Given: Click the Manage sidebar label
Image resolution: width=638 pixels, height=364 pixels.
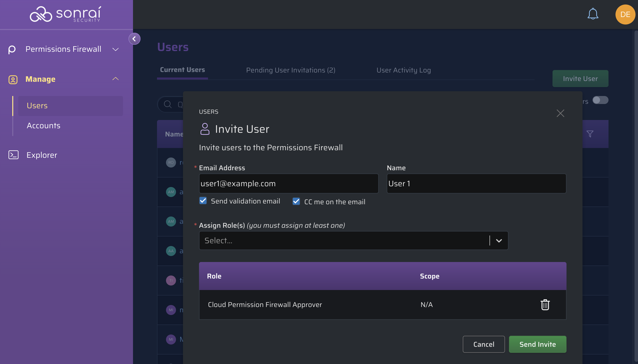Looking at the screenshot, I should tap(40, 79).
